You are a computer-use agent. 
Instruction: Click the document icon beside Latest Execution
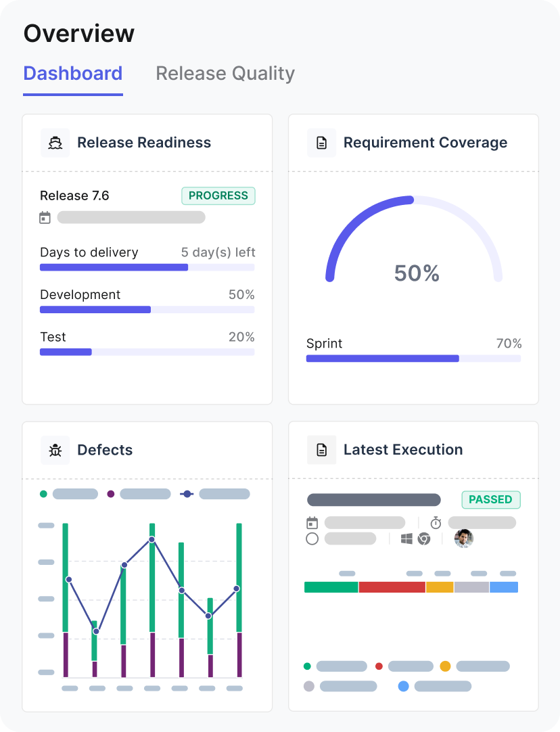[x=322, y=450]
